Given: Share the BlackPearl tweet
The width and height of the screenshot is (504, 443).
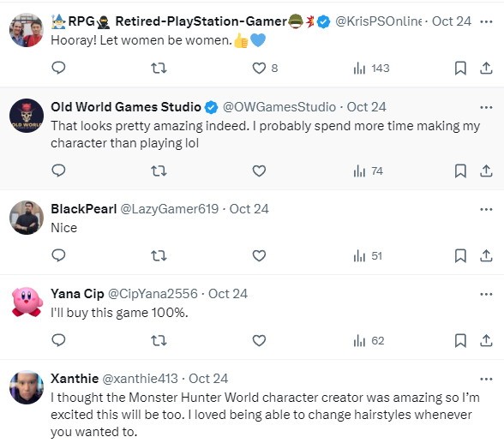Looking at the screenshot, I should pyautogui.click(x=486, y=255).
